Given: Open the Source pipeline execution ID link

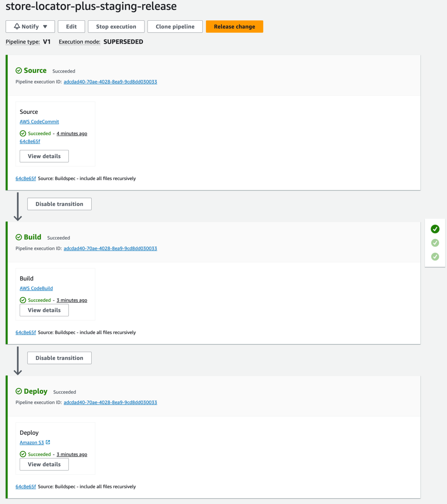Looking at the screenshot, I should 110,82.
